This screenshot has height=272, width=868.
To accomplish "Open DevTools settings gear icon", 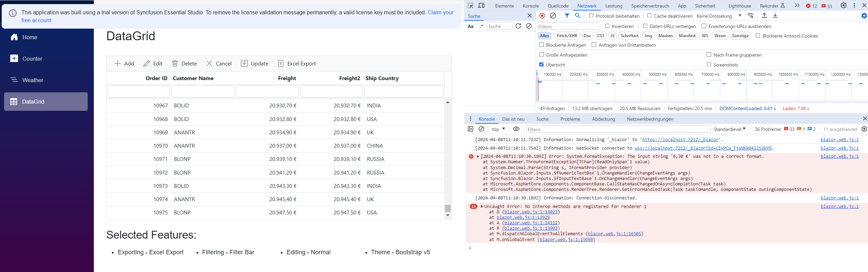I will [x=843, y=5].
